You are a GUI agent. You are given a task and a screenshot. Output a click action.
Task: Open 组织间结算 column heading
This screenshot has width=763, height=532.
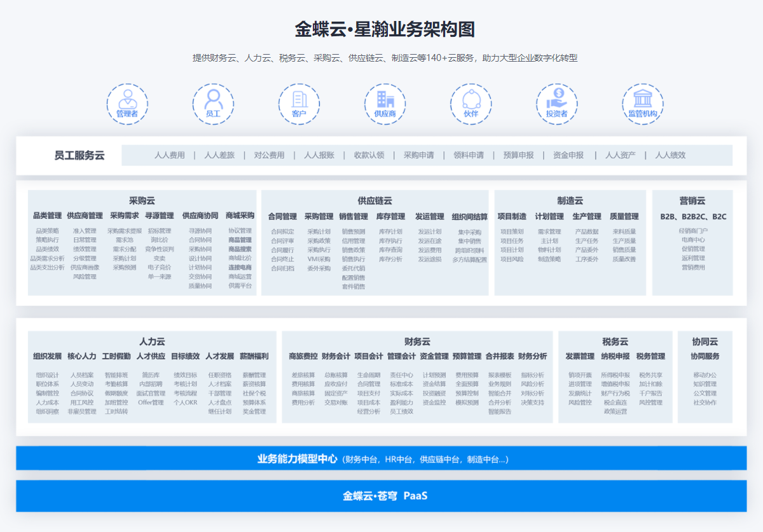[470, 217]
